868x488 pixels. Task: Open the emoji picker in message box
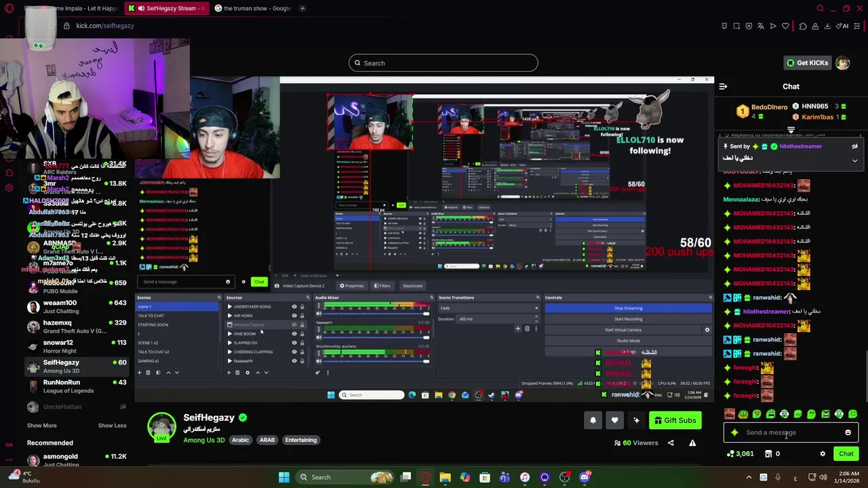[x=848, y=432]
